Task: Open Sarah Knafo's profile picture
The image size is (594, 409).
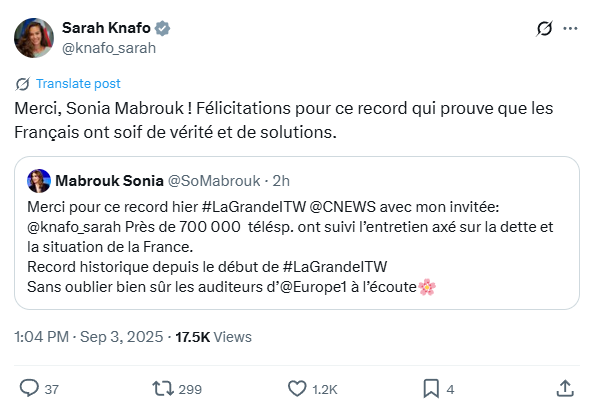Action: (34, 38)
